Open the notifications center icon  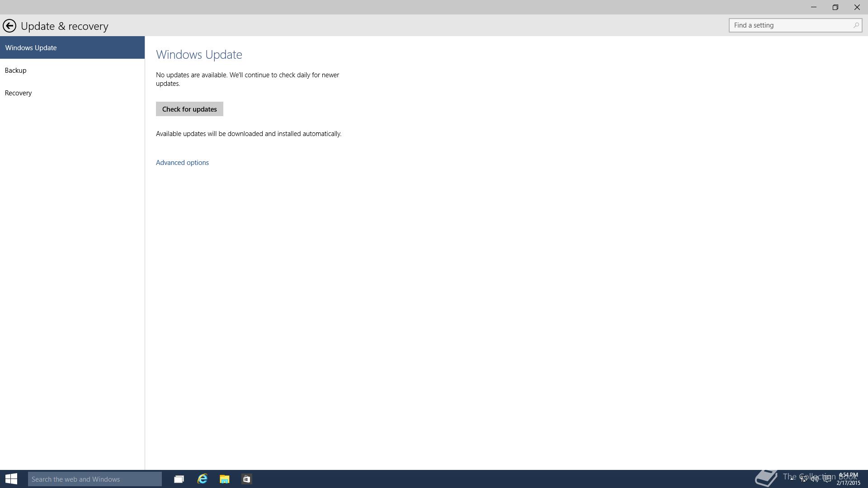click(827, 479)
